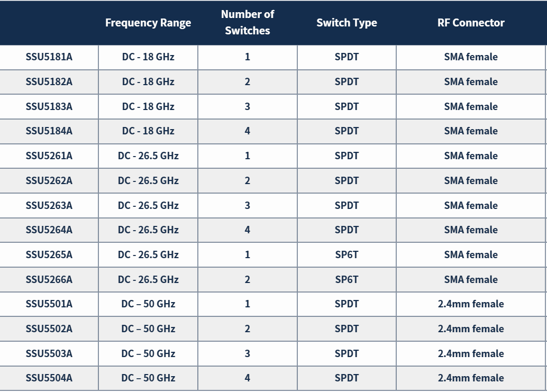Select the SSU5181A model cell
This screenshot has width=547, height=392.
[x=49, y=57]
